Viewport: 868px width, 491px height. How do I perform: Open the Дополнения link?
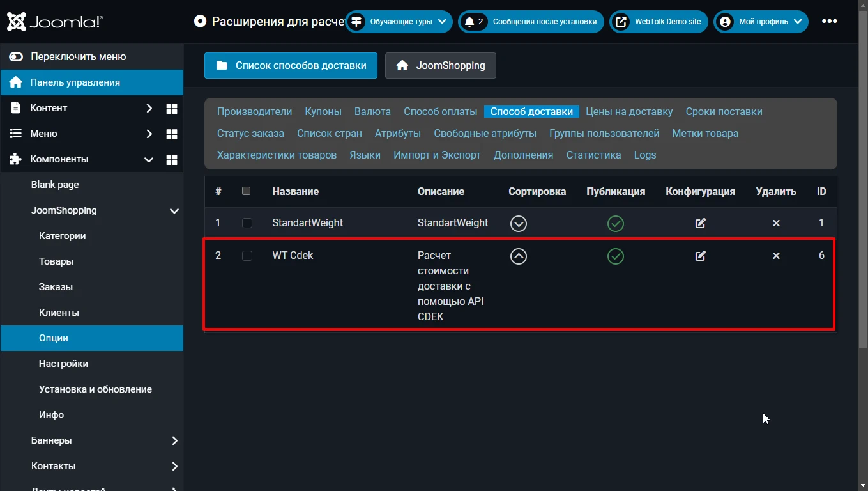point(523,155)
